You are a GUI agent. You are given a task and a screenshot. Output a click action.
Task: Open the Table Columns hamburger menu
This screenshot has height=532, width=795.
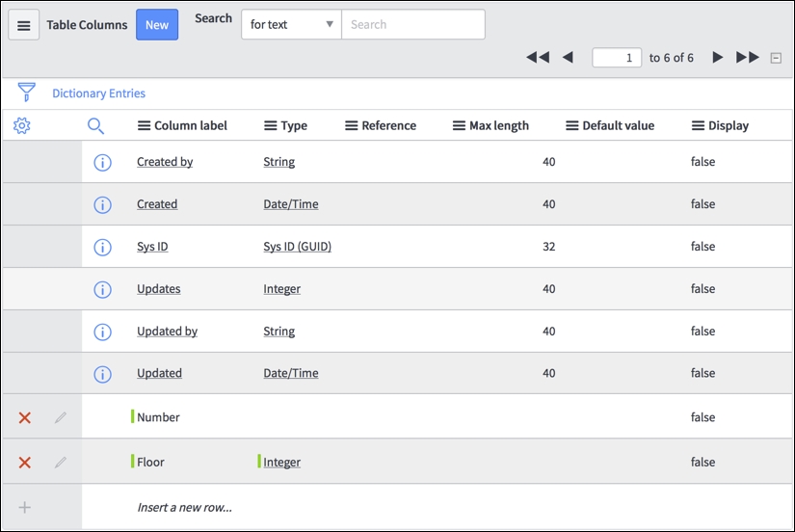[x=24, y=25]
